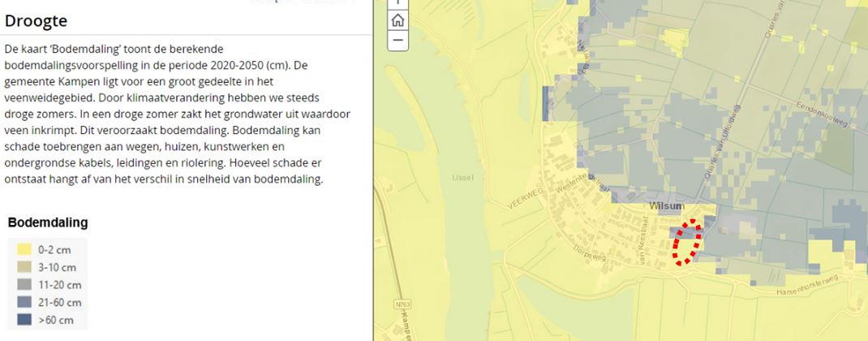Click the 0-2 cm yellow legend swatch
Viewport: 868px width, 341px height.
(x=24, y=249)
